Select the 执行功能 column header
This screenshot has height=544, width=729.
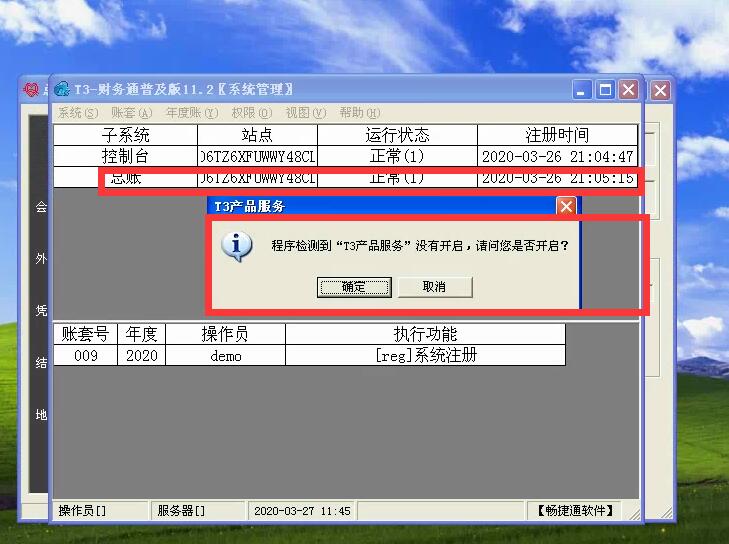click(425, 334)
